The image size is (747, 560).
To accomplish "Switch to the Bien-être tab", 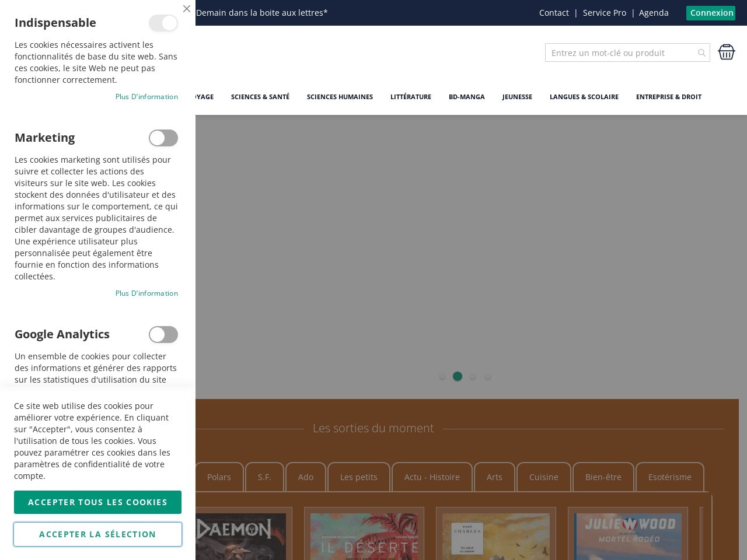I will (x=603, y=477).
